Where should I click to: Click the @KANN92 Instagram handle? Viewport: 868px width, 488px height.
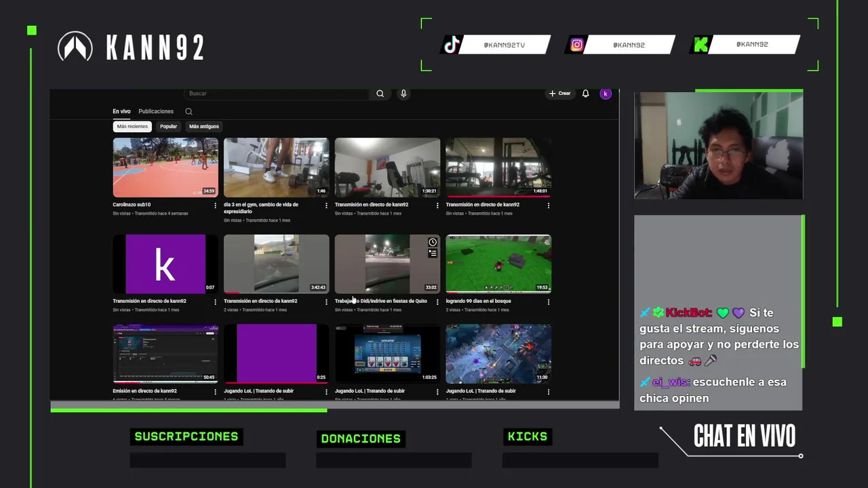click(629, 45)
